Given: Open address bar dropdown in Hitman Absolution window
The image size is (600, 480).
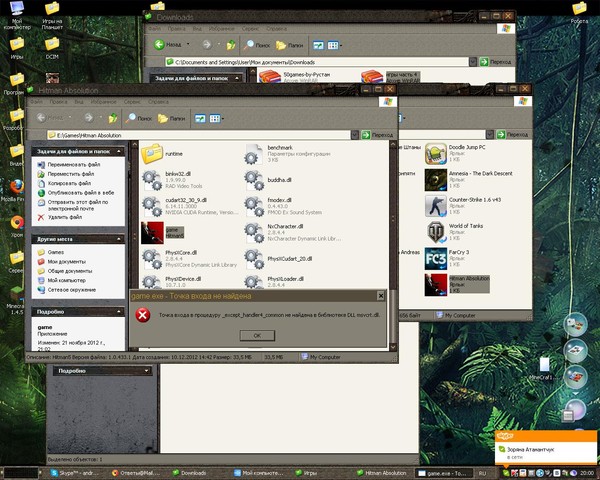Looking at the screenshot, I should pos(355,135).
